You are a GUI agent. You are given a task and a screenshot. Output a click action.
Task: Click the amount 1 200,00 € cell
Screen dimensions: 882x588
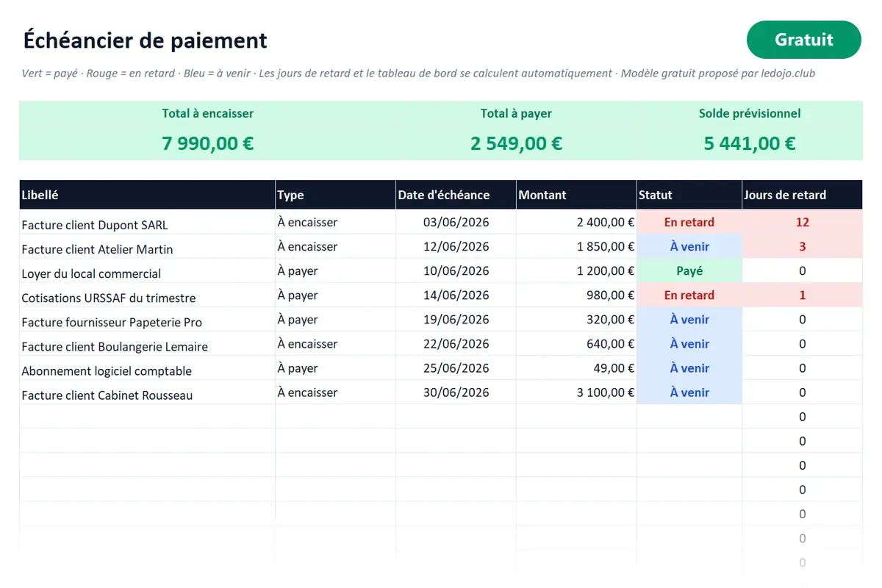[576, 270]
